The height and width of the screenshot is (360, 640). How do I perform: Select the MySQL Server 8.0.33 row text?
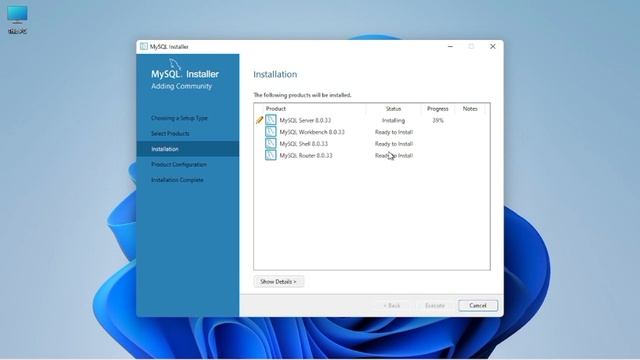click(x=305, y=120)
